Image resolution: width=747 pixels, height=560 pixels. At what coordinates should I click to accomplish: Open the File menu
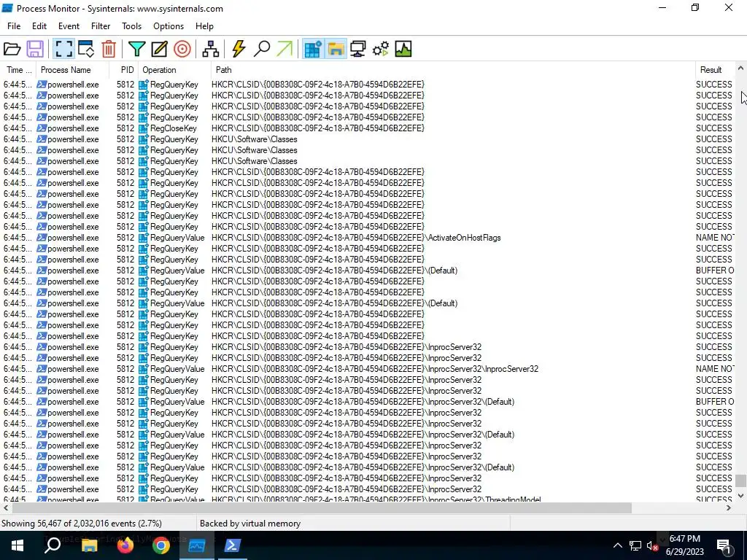pos(14,26)
